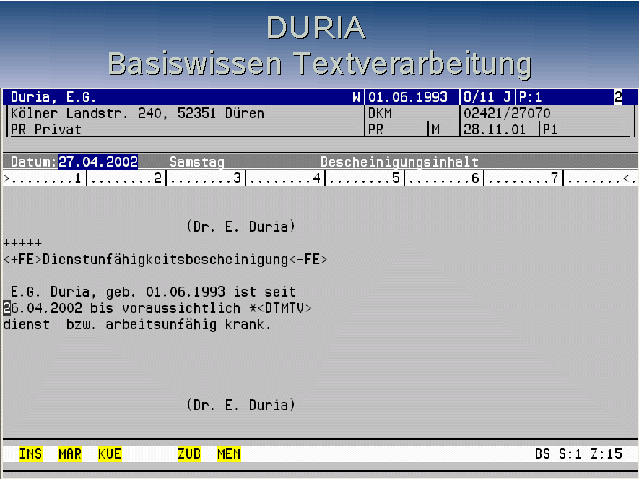The image size is (640, 480).
Task: Click the MAR status indicator
Action: pyautogui.click(x=70, y=454)
